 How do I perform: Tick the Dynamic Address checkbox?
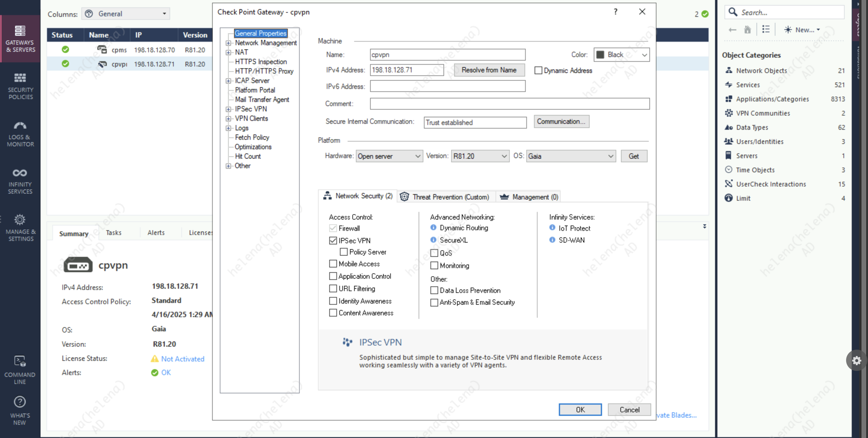538,70
